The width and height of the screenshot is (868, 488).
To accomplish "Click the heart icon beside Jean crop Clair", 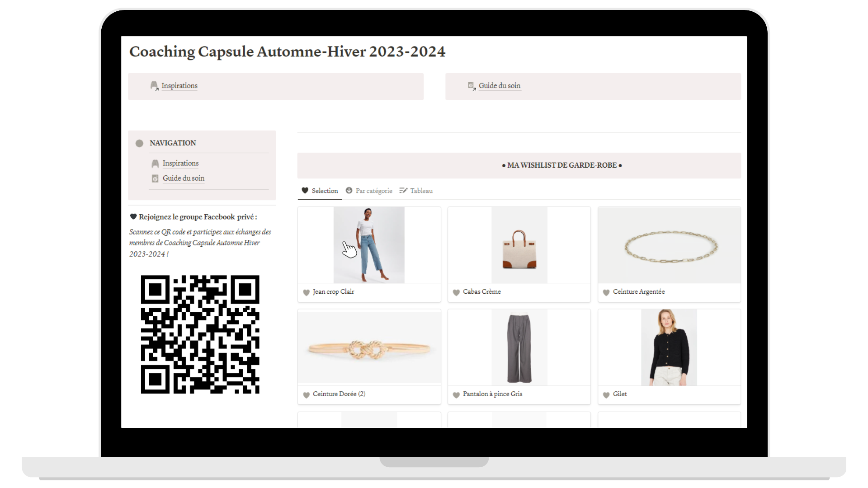I will (306, 292).
